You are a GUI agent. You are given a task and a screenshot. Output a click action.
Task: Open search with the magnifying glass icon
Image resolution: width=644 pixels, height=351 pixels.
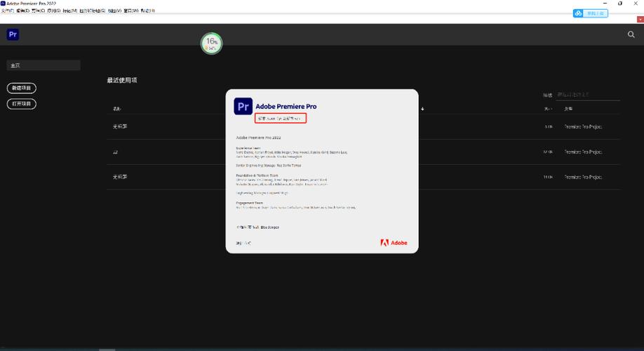pos(631,34)
